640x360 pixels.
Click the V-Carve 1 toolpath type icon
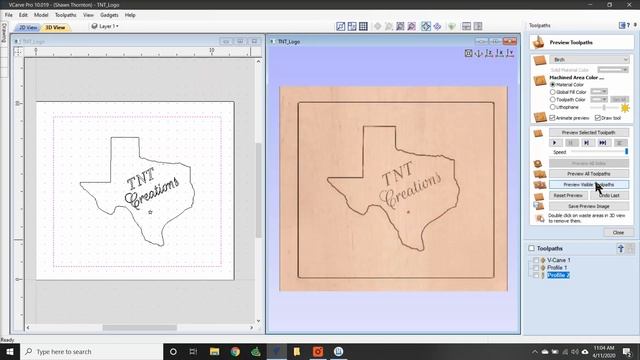coord(543,260)
